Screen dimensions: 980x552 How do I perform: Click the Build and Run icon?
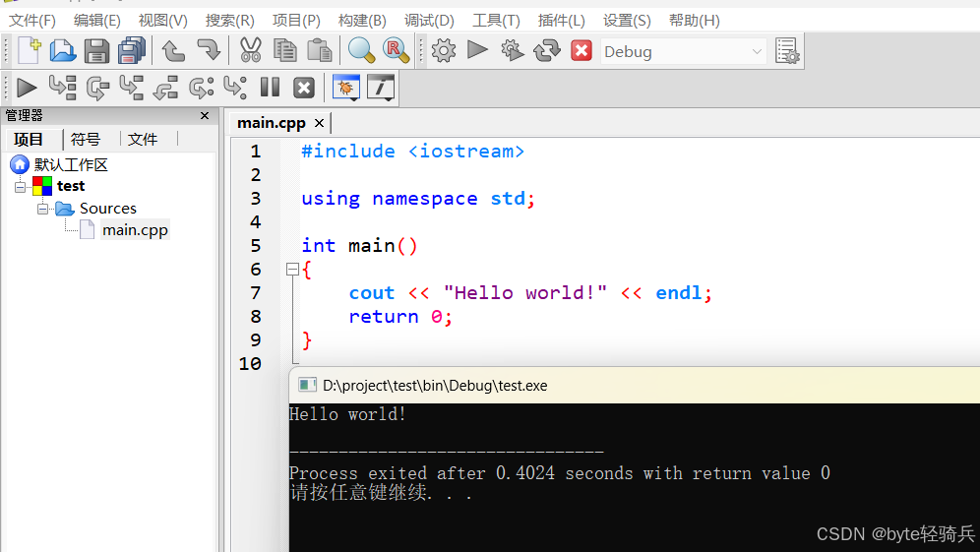click(x=512, y=50)
